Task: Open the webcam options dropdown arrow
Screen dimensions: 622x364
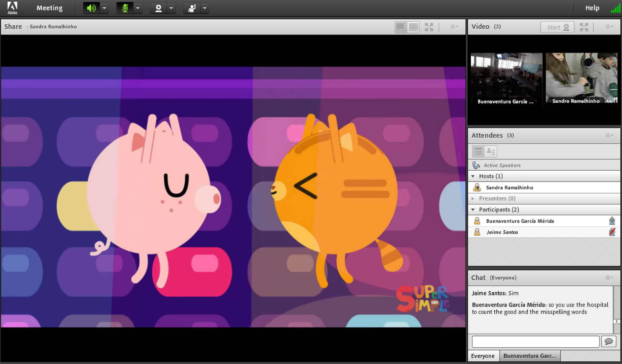Action: (171, 8)
